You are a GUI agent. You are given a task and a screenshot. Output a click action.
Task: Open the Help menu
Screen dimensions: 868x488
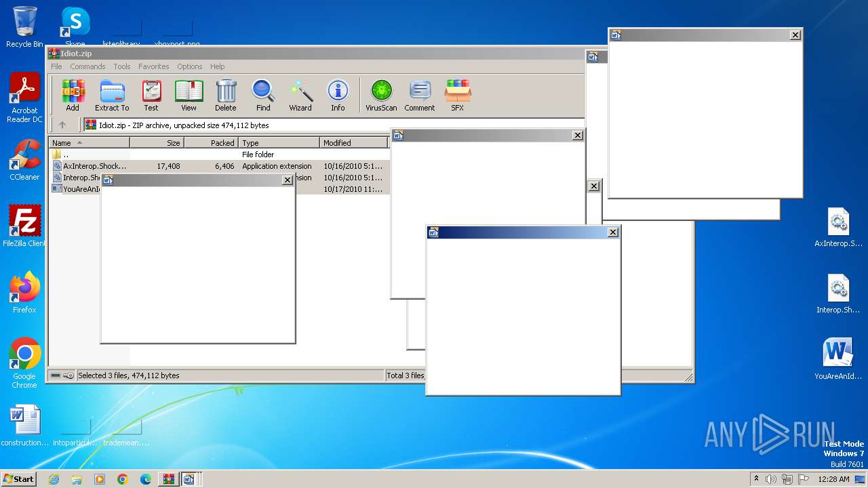pos(217,66)
